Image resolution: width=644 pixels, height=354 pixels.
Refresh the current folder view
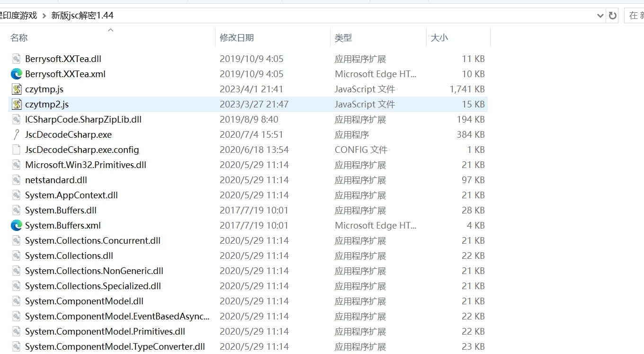pyautogui.click(x=613, y=15)
